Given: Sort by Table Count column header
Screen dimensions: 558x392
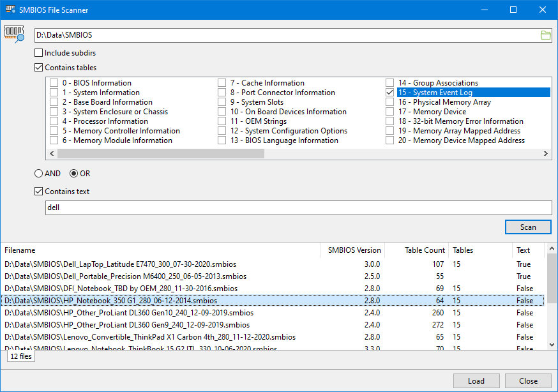Looking at the screenshot, I should [417, 250].
